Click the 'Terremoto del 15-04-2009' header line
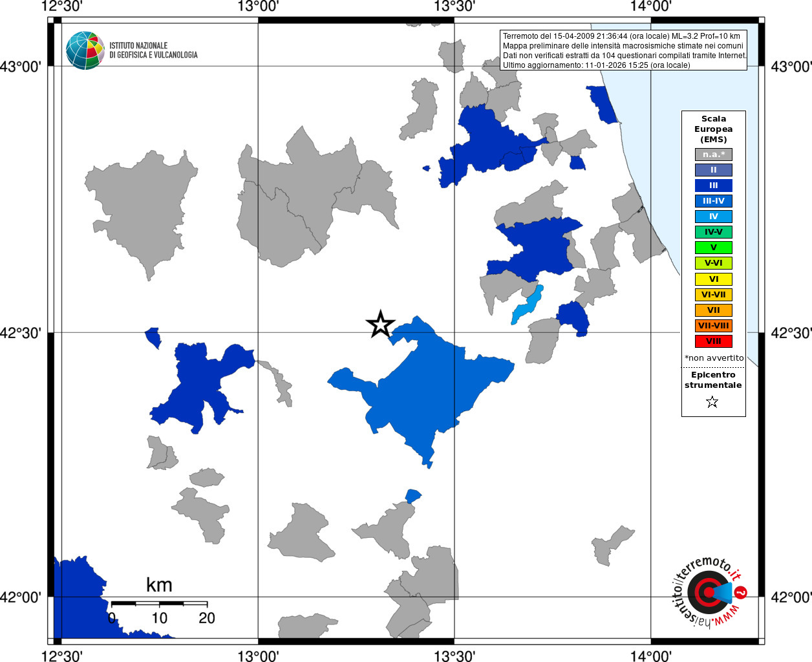 [621, 36]
